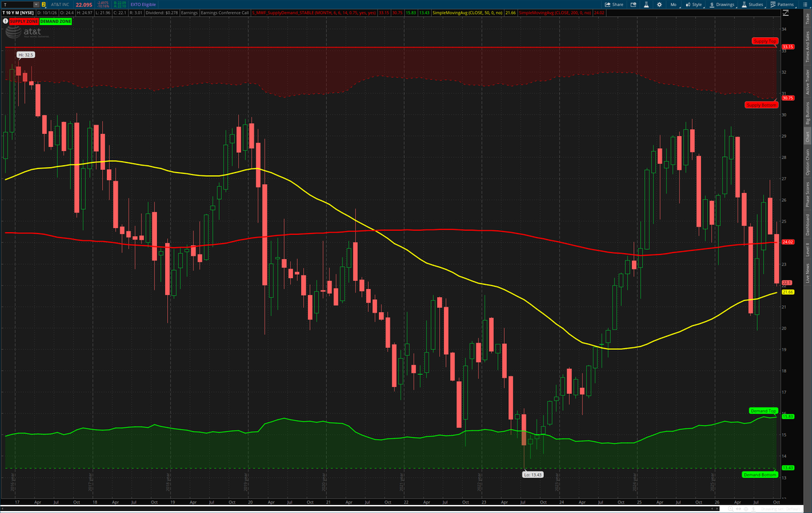Open the Style dropdown menu
Viewport: 812px width, 513px height.
pos(694,5)
